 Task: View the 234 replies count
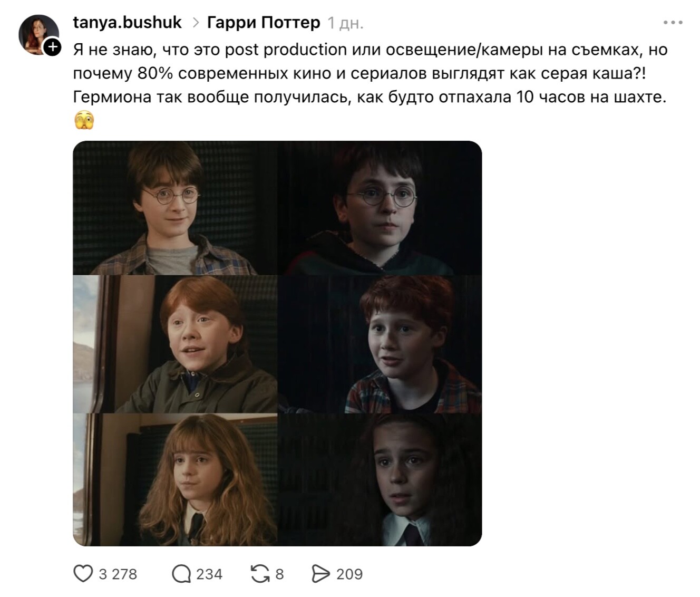(209, 574)
